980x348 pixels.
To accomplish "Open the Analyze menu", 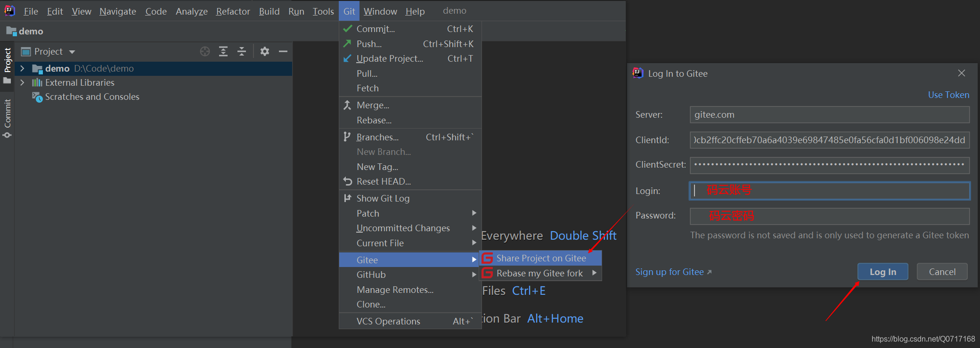I will 191,11.
